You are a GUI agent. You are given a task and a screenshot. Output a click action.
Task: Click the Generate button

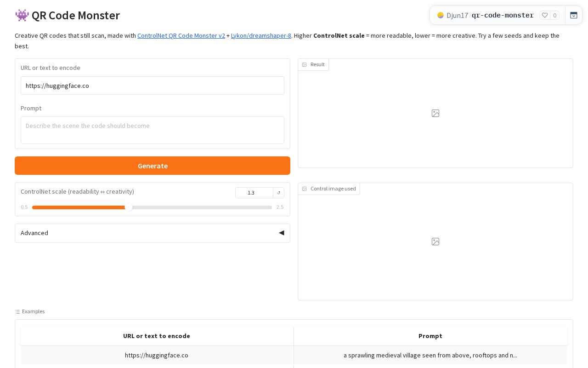pyautogui.click(x=153, y=166)
